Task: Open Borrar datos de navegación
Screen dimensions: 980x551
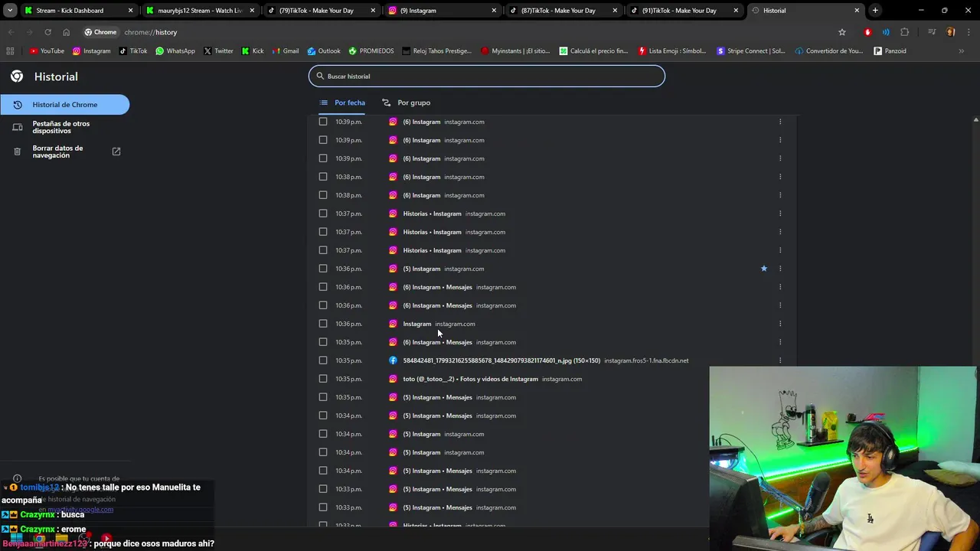Action: [x=64, y=152]
